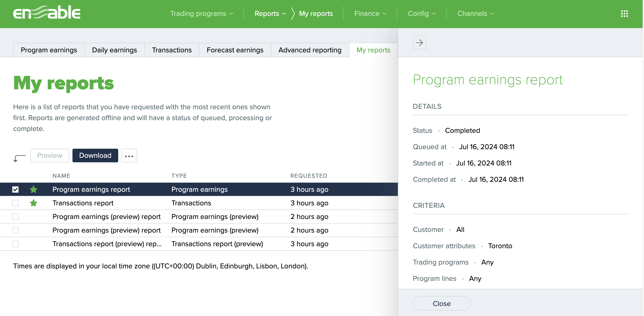644x316 pixels.
Task: Check the Transactions report row checkbox
Action: [15, 203]
